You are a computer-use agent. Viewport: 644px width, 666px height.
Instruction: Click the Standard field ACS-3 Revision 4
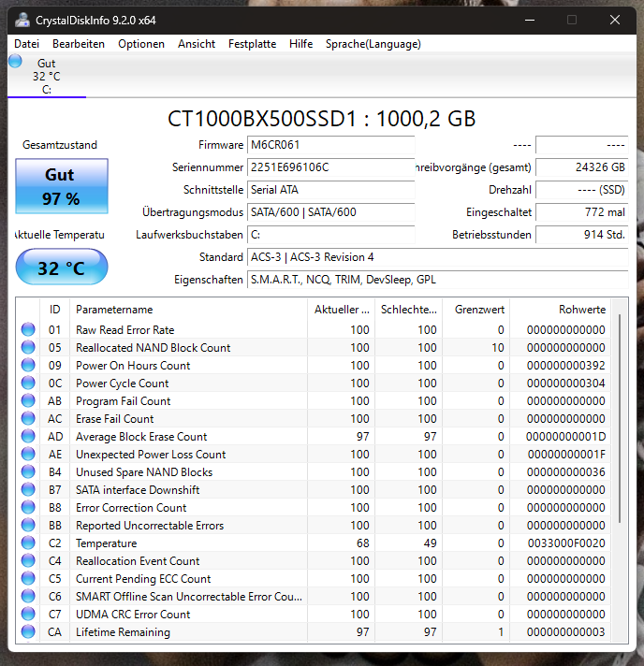437,257
